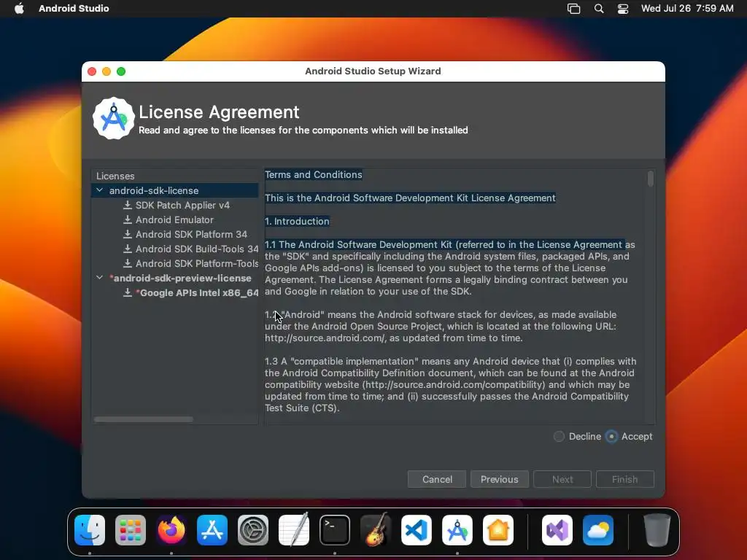Open the Android Studio menu bar item
The width and height of the screenshot is (747, 560).
tap(74, 9)
